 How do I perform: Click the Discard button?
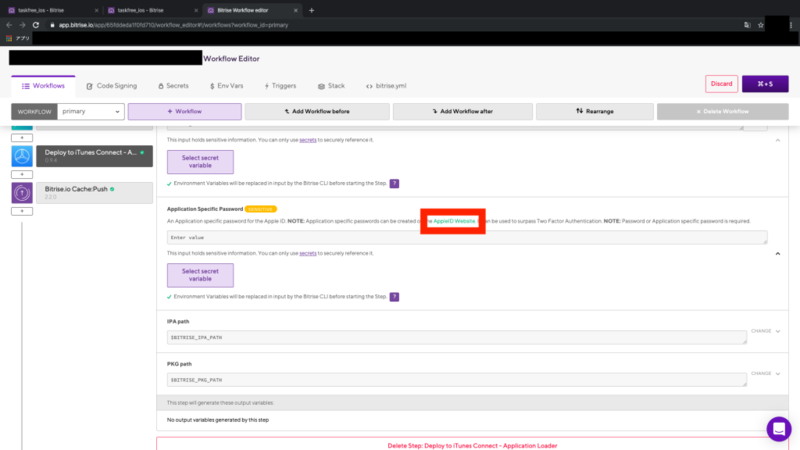click(x=721, y=84)
